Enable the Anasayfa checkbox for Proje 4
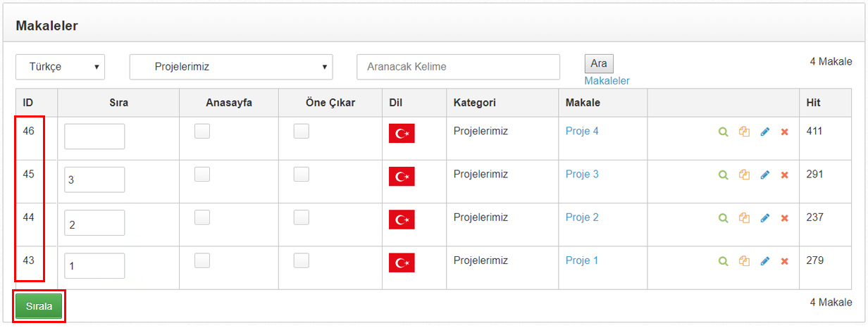 click(x=202, y=131)
